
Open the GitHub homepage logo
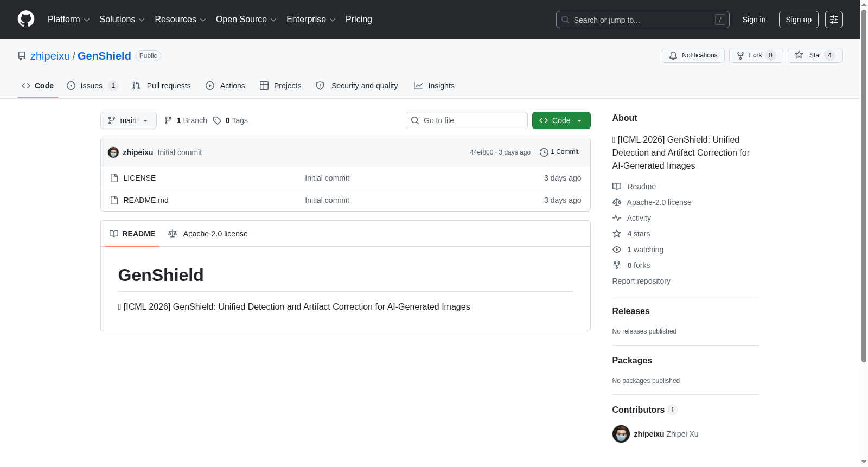(26, 19)
